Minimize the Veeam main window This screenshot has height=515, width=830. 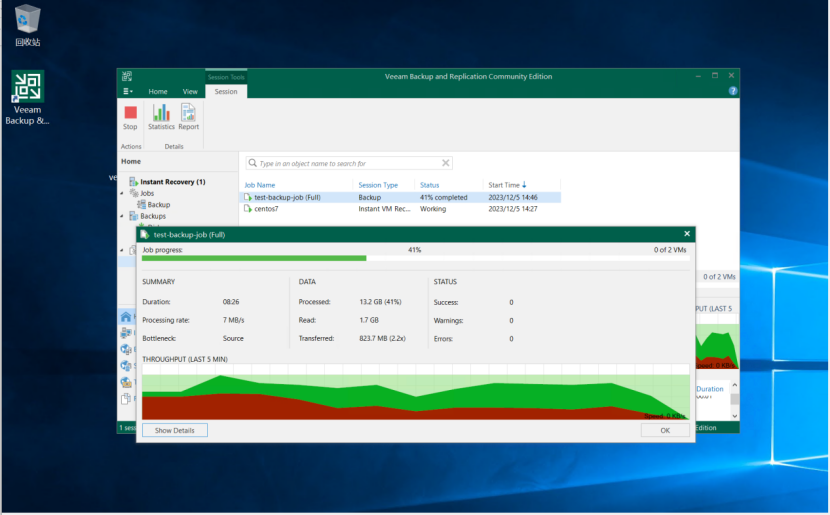(x=698, y=76)
